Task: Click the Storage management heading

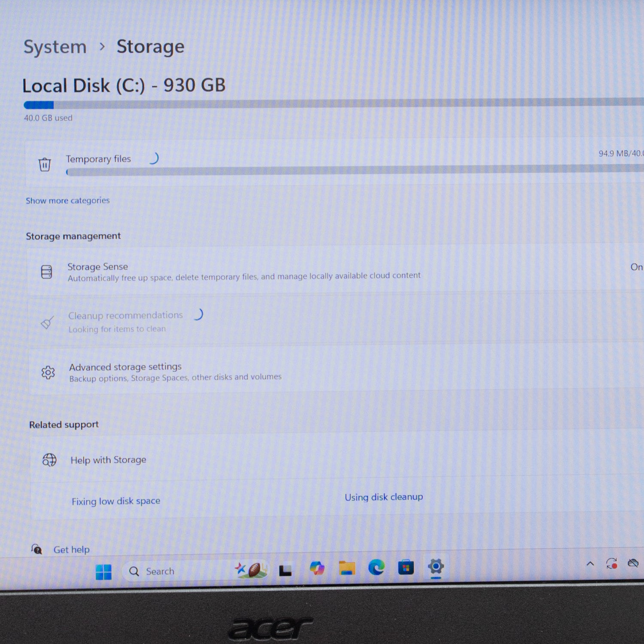Action: 73,236
